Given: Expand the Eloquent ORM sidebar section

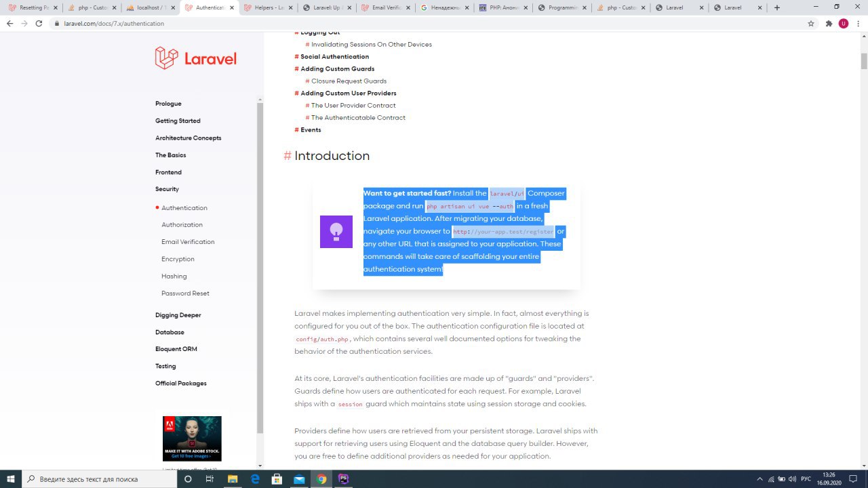Looking at the screenshot, I should (x=176, y=349).
